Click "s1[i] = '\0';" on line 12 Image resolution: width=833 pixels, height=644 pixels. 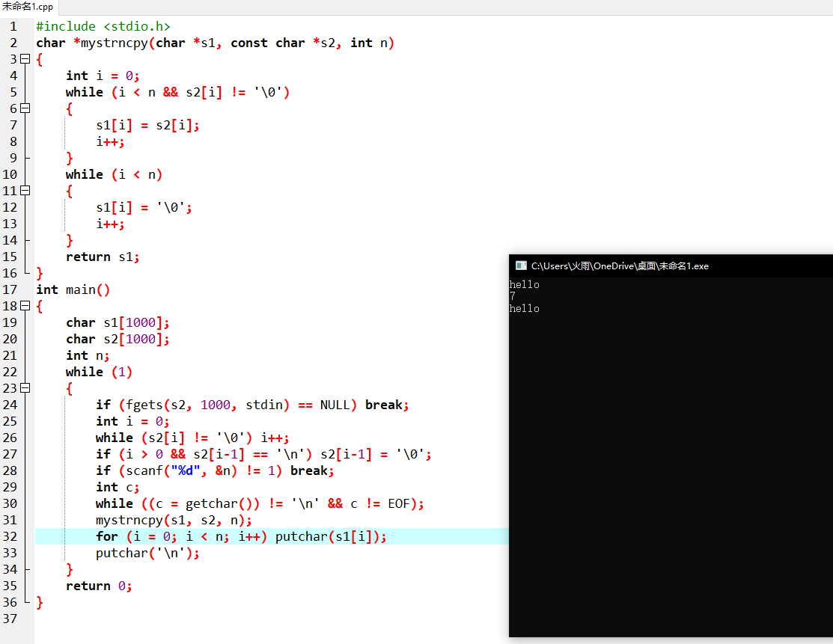144,208
